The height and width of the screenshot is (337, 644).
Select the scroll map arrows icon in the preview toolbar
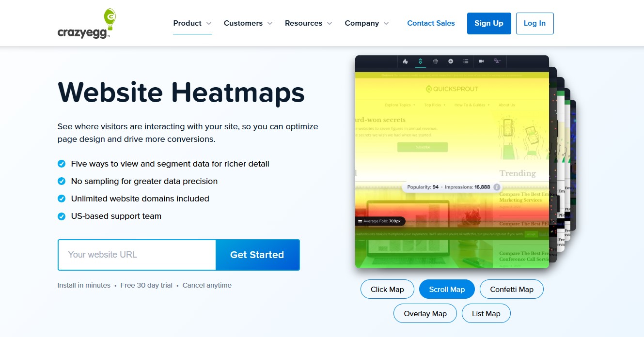click(420, 61)
